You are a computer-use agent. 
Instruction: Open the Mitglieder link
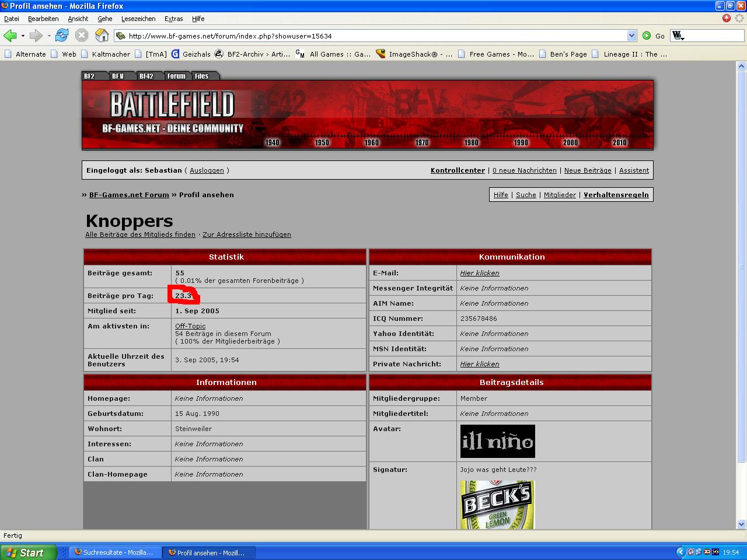[560, 195]
